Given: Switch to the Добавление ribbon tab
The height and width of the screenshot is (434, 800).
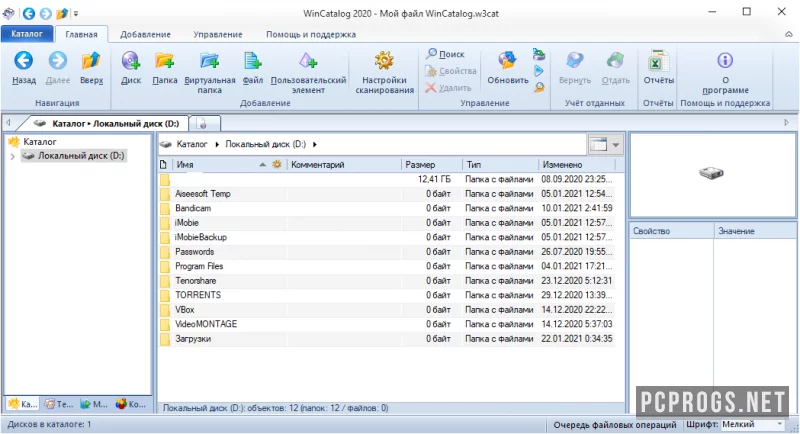Looking at the screenshot, I should coord(145,34).
